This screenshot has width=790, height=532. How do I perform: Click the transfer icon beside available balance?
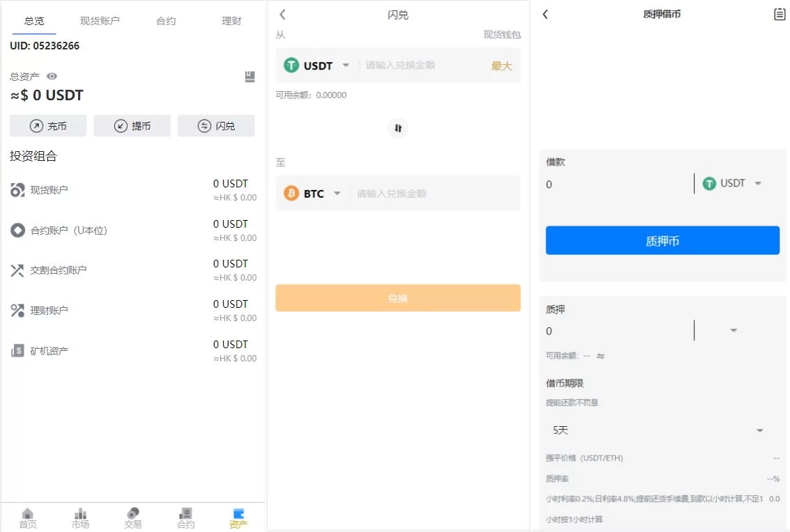click(601, 356)
